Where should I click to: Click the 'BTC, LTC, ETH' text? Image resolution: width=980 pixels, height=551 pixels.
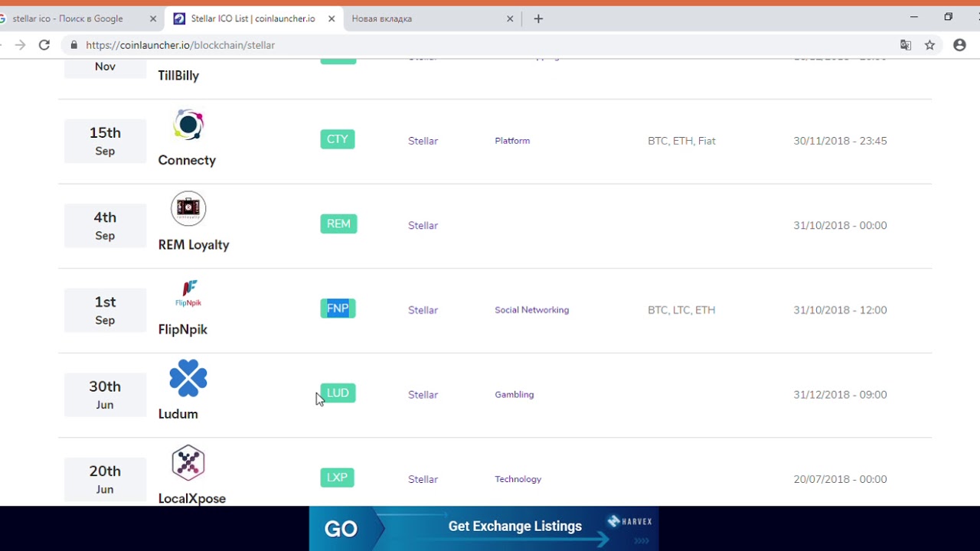[x=681, y=310]
